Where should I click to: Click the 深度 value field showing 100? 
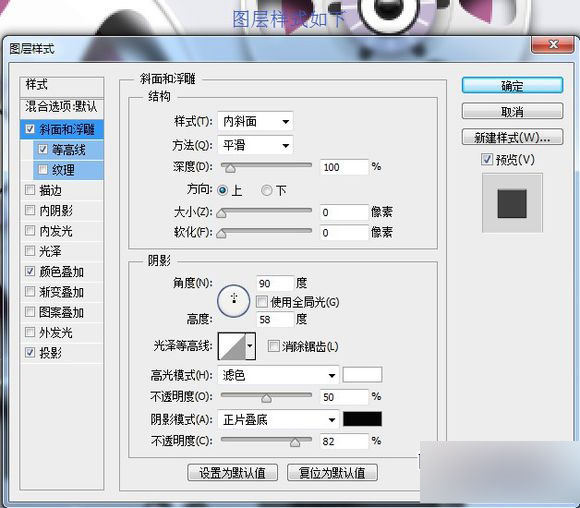pyautogui.click(x=344, y=167)
